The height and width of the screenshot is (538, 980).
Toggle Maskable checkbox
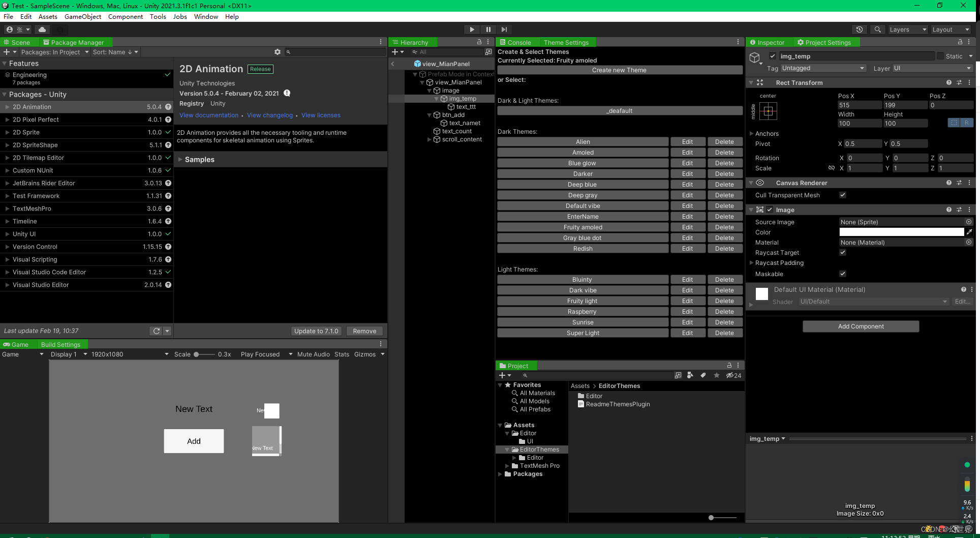tap(843, 274)
